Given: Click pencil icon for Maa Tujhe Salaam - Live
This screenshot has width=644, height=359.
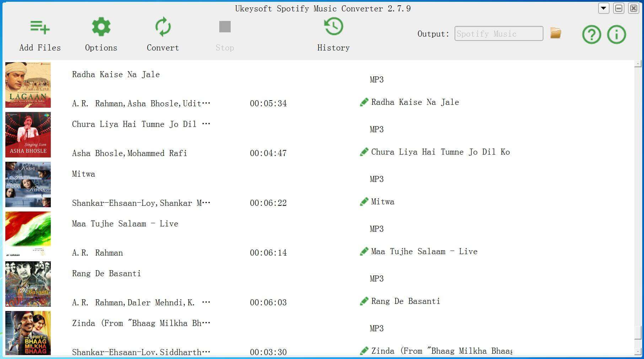Looking at the screenshot, I should click(x=364, y=252).
